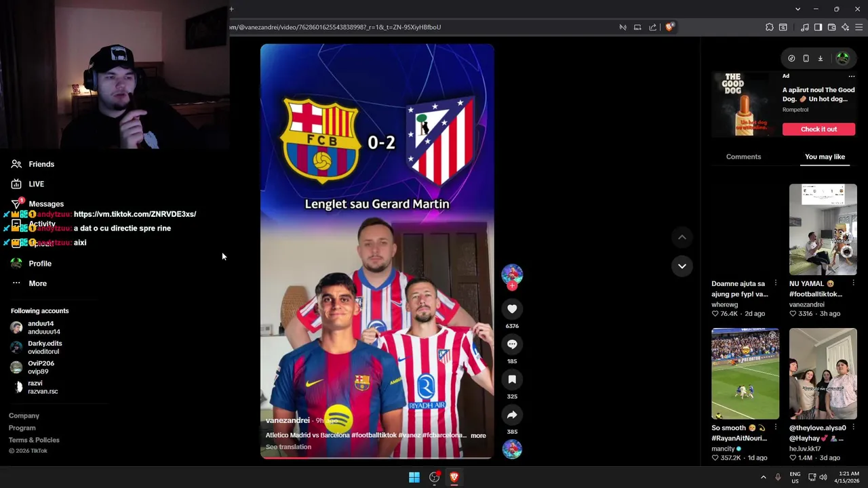Click the TikTok download app icon
This screenshot has height=488, width=868.
(820, 58)
